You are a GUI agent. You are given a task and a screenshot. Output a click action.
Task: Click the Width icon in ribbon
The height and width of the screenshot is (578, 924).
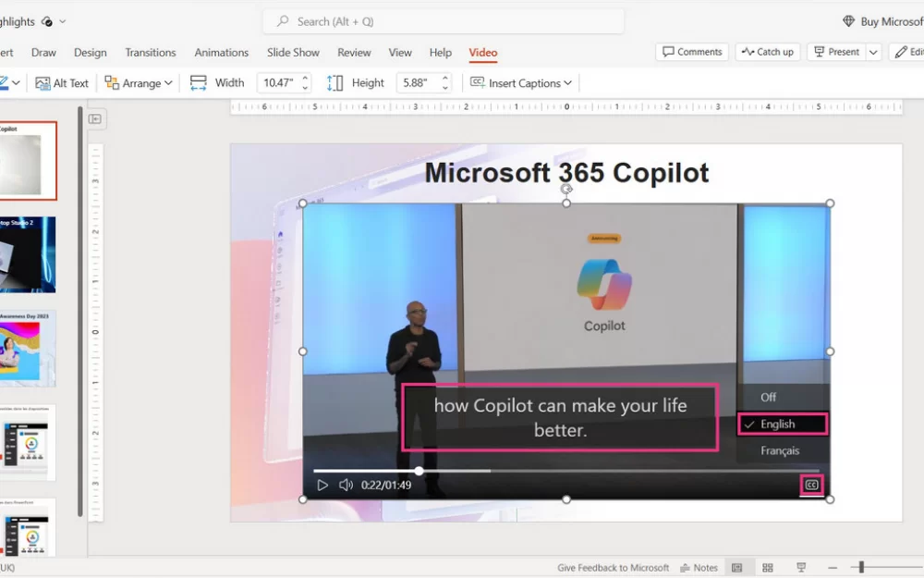pyautogui.click(x=199, y=83)
